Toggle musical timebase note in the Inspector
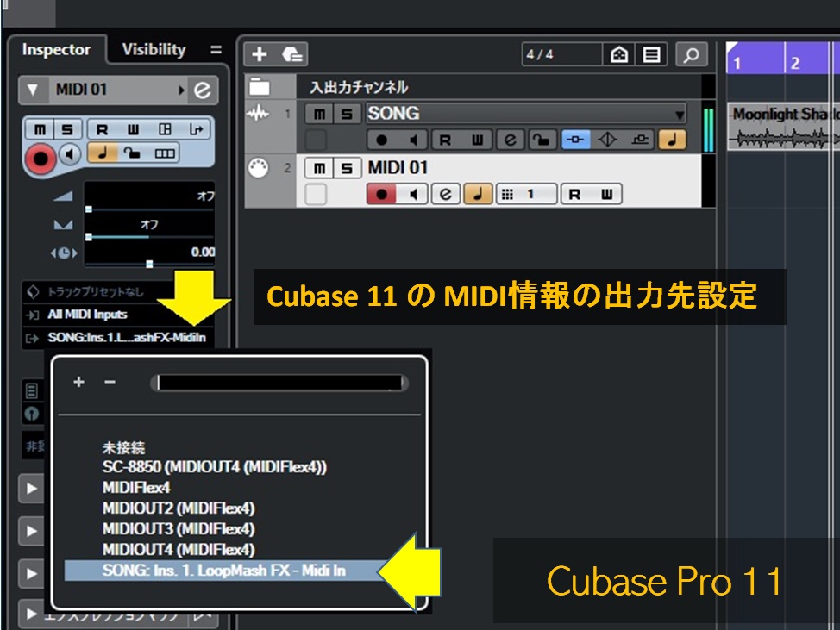This screenshot has height=630, width=840. click(103, 153)
